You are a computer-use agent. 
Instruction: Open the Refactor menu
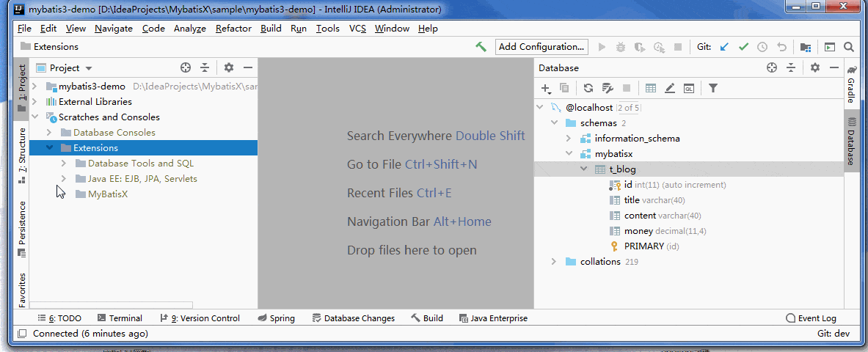[233, 28]
